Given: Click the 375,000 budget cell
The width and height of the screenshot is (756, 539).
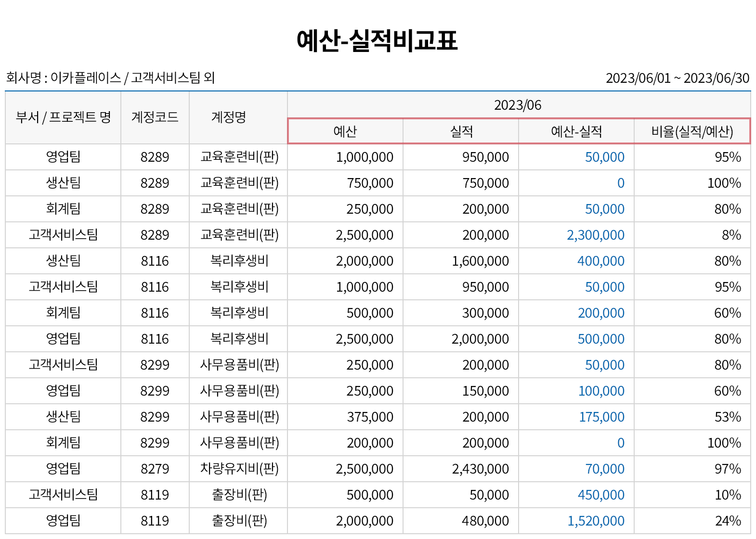Looking at the screenshot, I should [345, 417].
